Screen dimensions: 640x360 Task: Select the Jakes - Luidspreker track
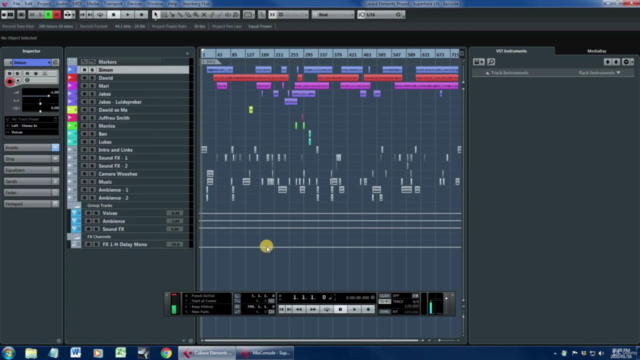[x=120, y=102]
